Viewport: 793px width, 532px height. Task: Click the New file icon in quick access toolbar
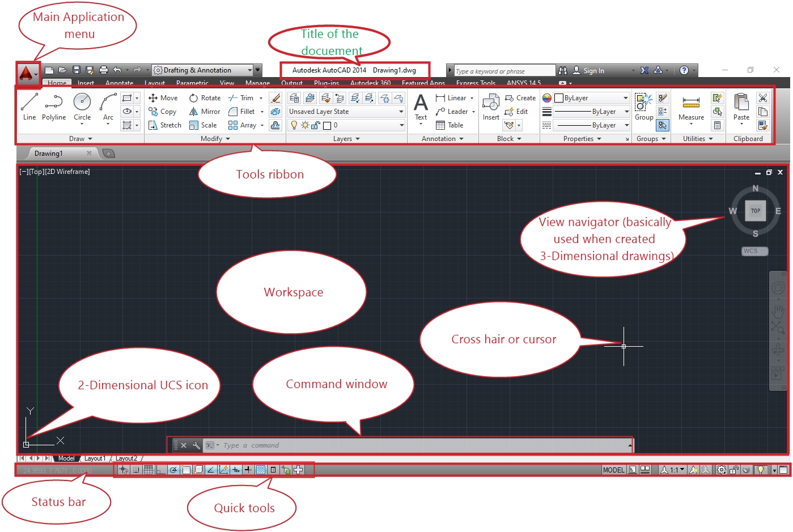point(49,70)
